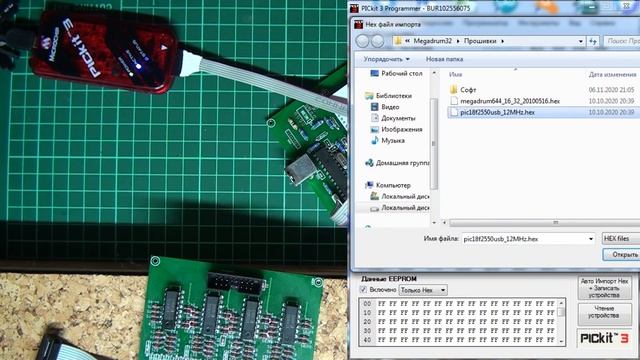The image size is (640, 360).
Task: Select EEPROM row 00 first FF cell
Action: [x=382, y=304]
